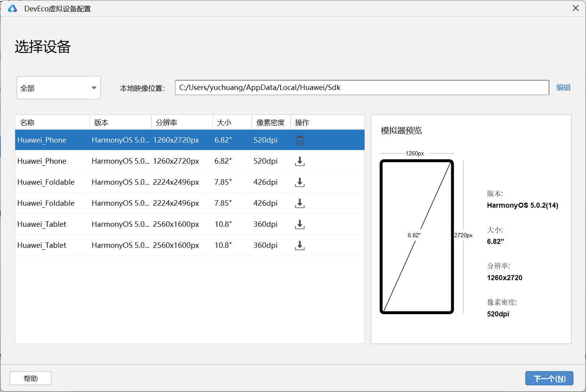Click HarmonyOS 5.0.2(14) version text in preview
The width and height of the screenshot is (586, 392).
[x=522, y=205]
